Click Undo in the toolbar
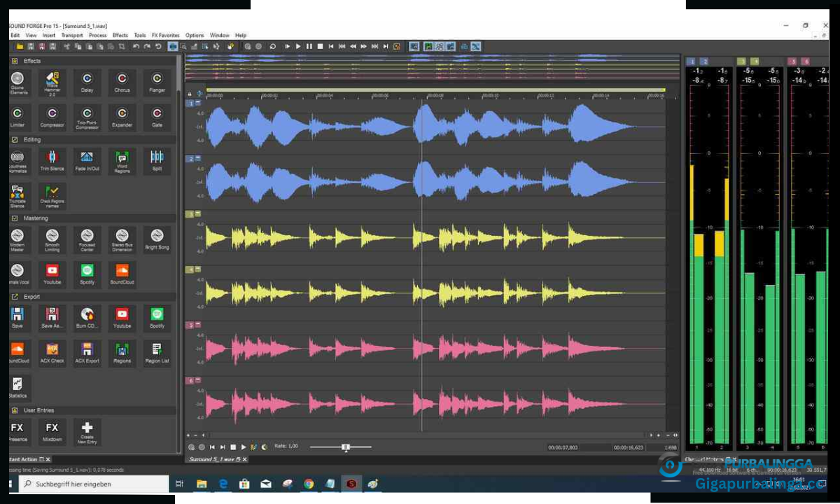Image resolution: width=840 pixels, height=504 pixels. pyautogui.click(x=136, y=46)
